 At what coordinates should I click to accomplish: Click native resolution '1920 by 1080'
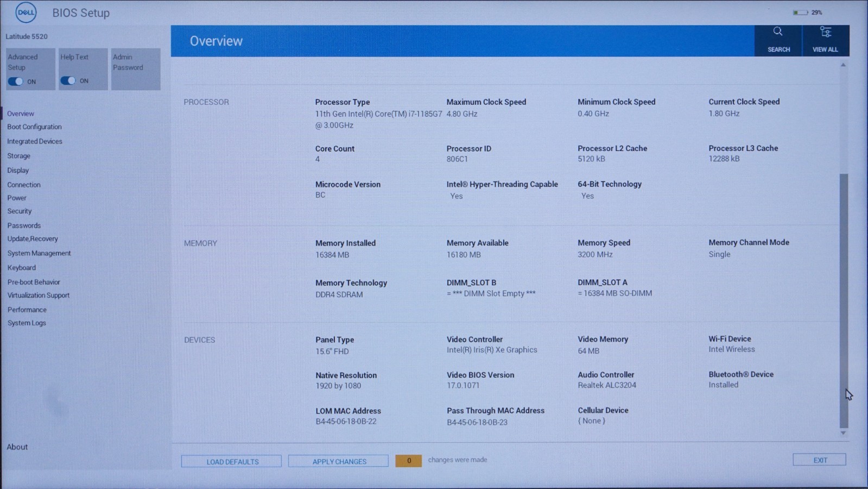[338, 386]
